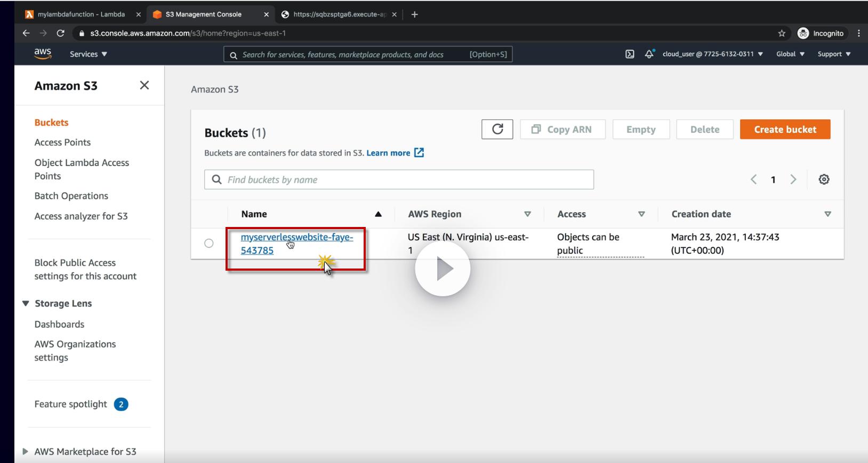Click the AWS logo home icon
This screenshot has width=868, height=463.
43,54
